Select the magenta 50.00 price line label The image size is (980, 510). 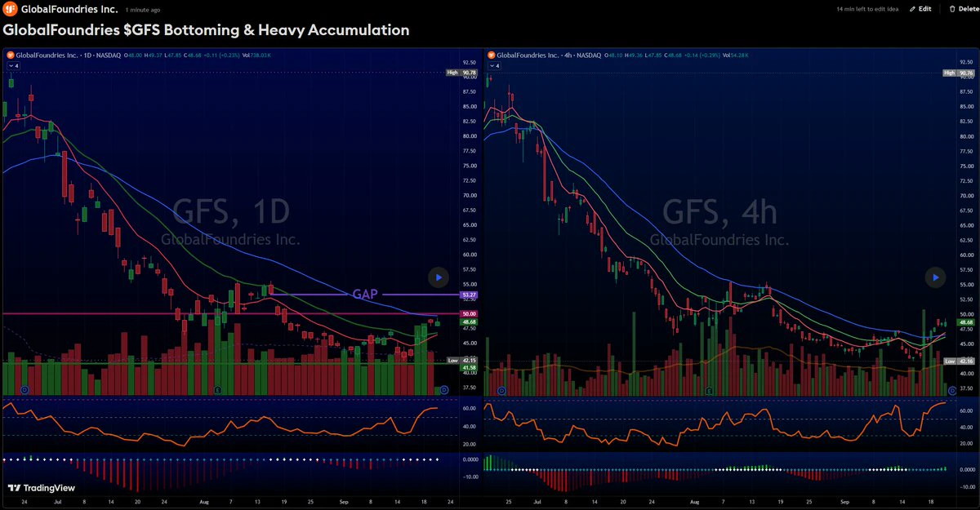click(x=469, y=313)
